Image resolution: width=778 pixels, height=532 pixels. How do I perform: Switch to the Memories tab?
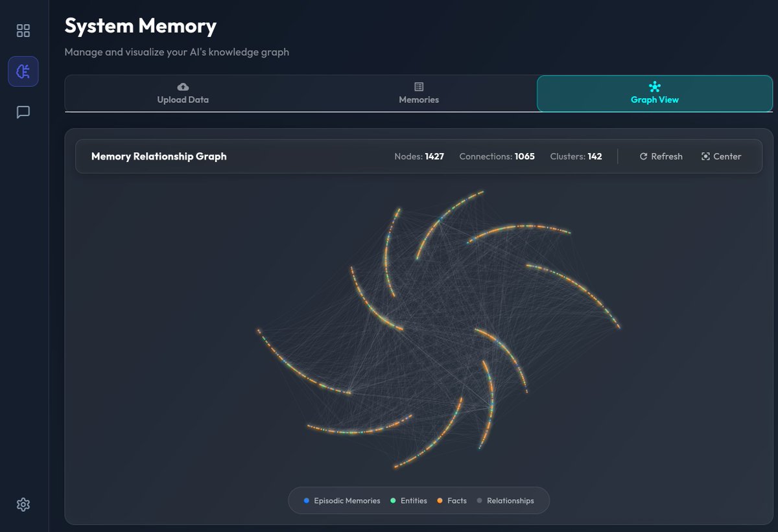419,93
